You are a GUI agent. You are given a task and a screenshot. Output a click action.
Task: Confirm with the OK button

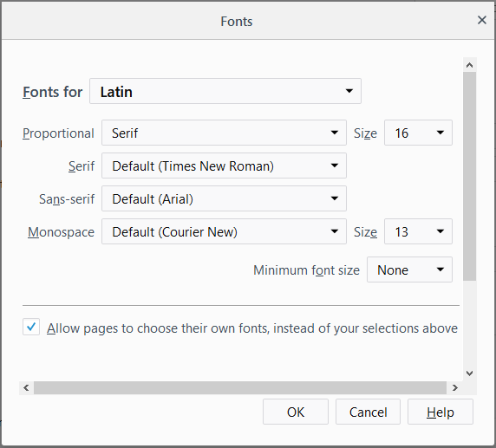point(296,412)
